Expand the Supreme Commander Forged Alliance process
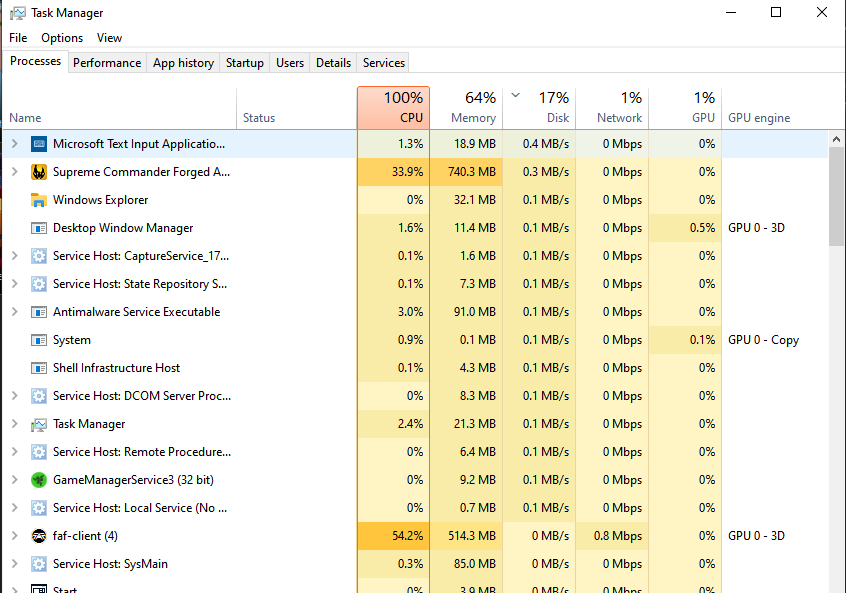 coord(15,172)
